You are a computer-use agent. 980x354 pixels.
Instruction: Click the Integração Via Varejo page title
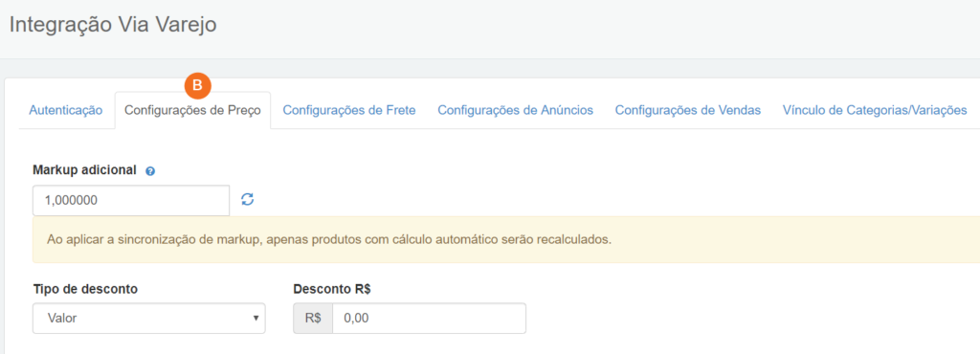click(x=113, y=26)
